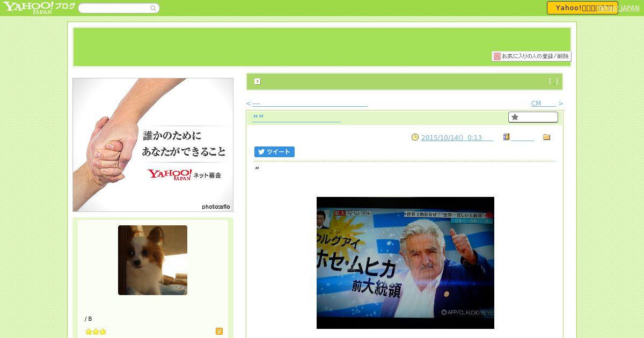Screen dimensions: 644x338
Task: Open the 2015/10/14 0:13 date link
Action: pos(457,138)
